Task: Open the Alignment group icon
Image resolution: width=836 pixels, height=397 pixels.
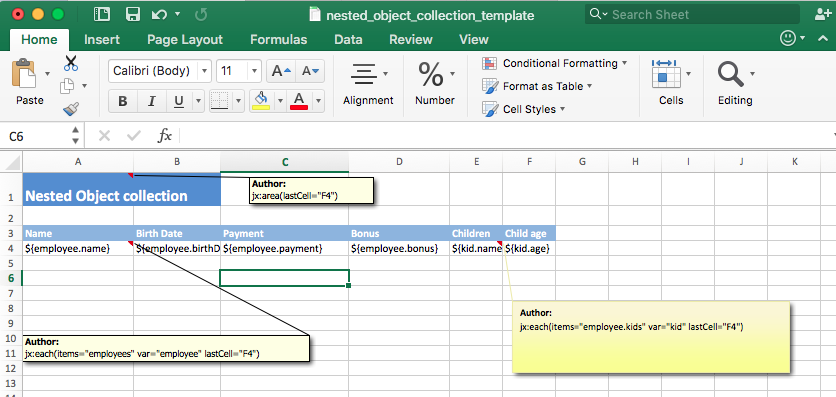Action: coord(364,74)
